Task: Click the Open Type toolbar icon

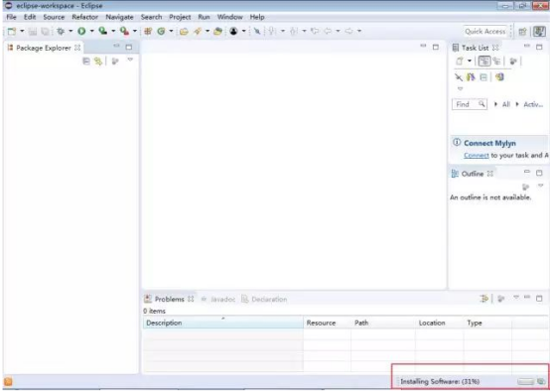Action: tap(184, 31)
